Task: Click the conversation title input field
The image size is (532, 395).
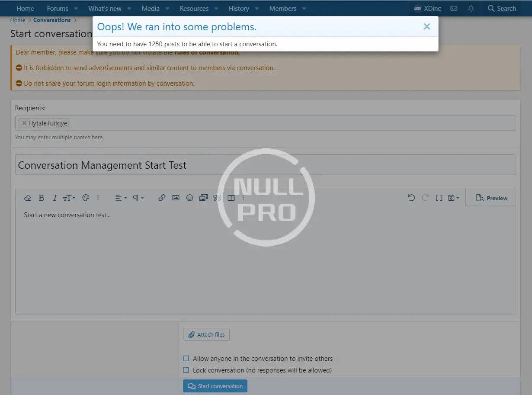Action: (265, 165)
